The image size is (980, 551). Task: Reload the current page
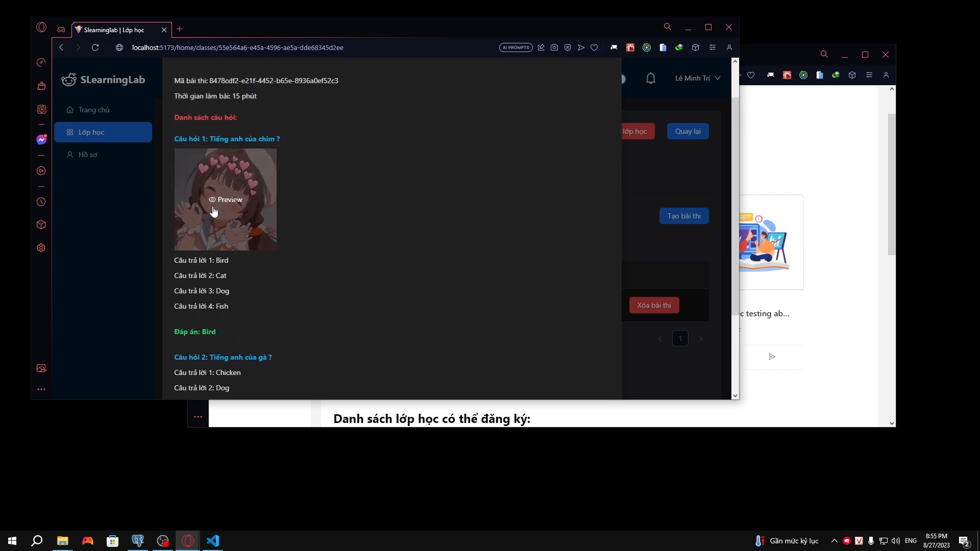point(95,47)
